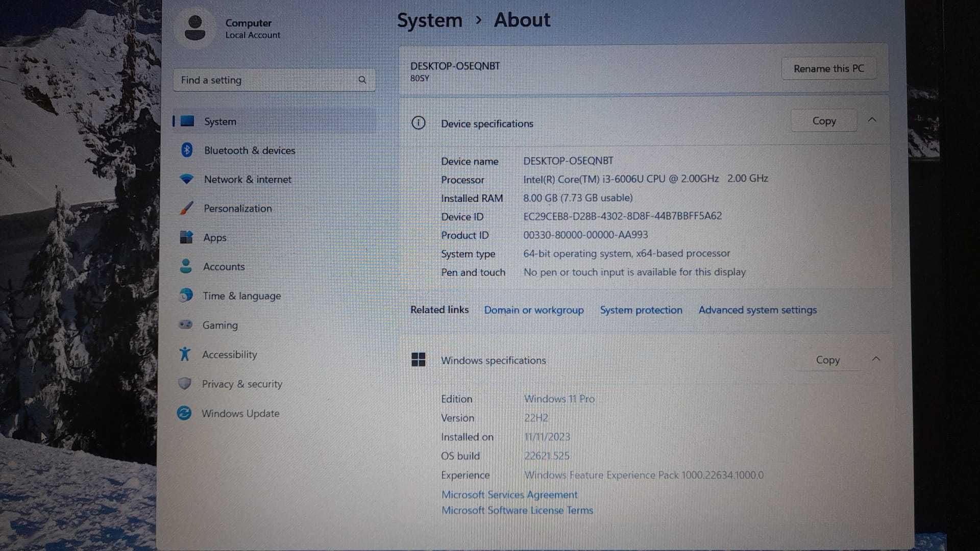Copy the Windows specifications
Image resolution: width=980 pixels, height=551 pixels.
click(x=827, y=360)
